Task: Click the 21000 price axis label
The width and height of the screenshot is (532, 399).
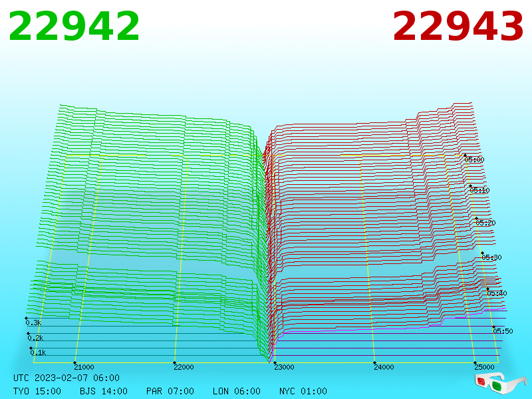Action: tap(84, 367)
